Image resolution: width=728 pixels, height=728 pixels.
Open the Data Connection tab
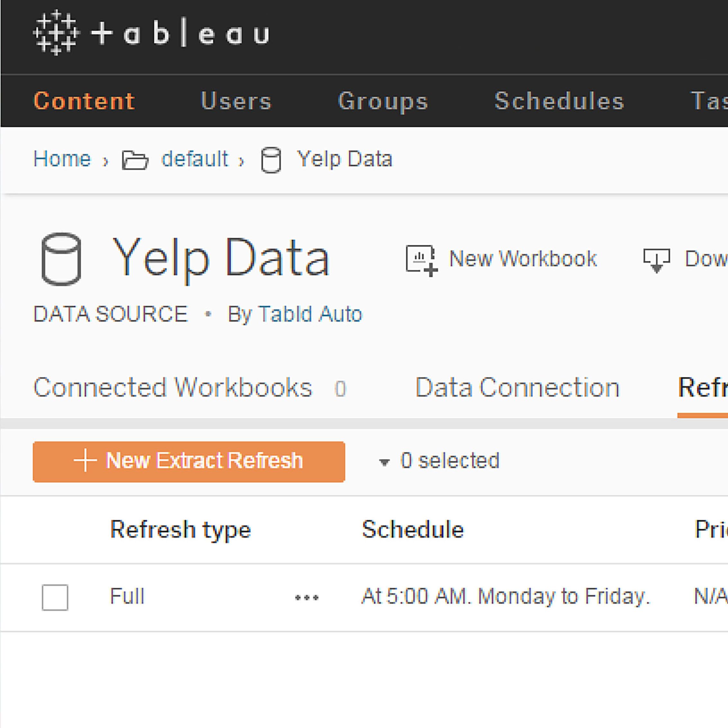[517, 387]
